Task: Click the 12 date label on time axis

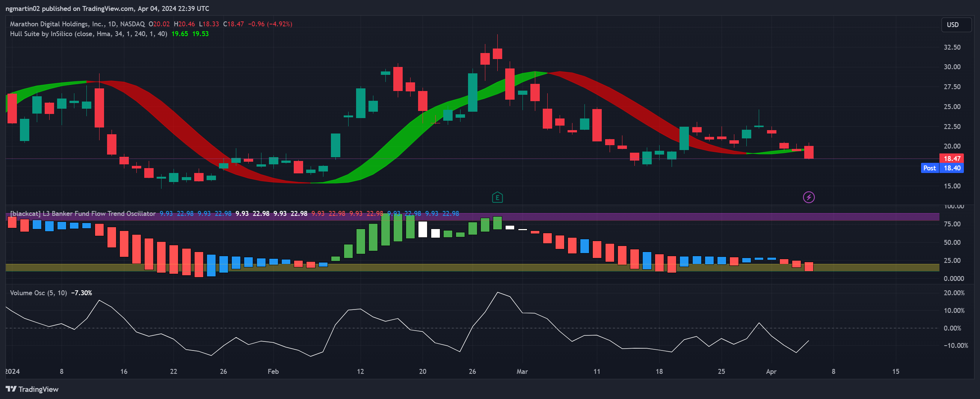Action: point(360,372)
